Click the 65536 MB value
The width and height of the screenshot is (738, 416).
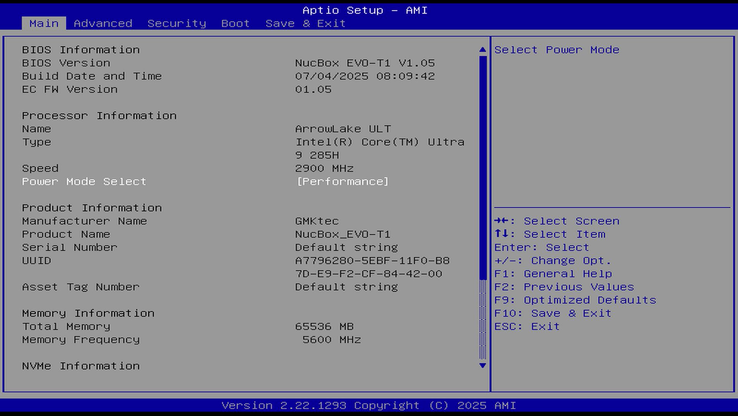click(325, 327)
